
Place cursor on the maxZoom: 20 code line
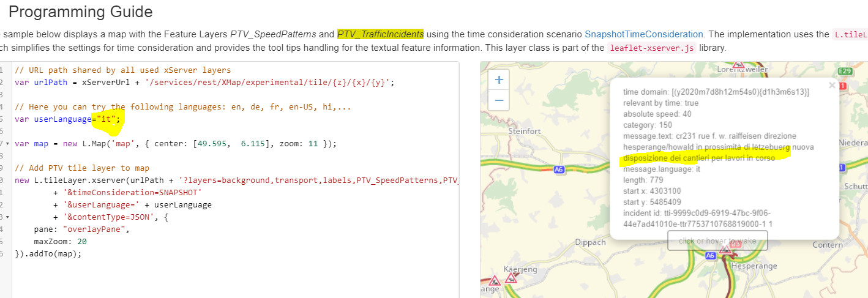pos(60,242)
